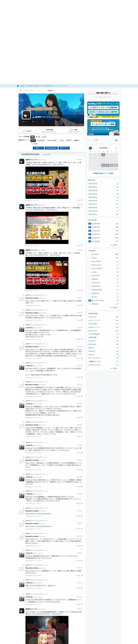138x644 pixels.
Task: Select the 朝→夜 sort order
Action: coord(38,137)
